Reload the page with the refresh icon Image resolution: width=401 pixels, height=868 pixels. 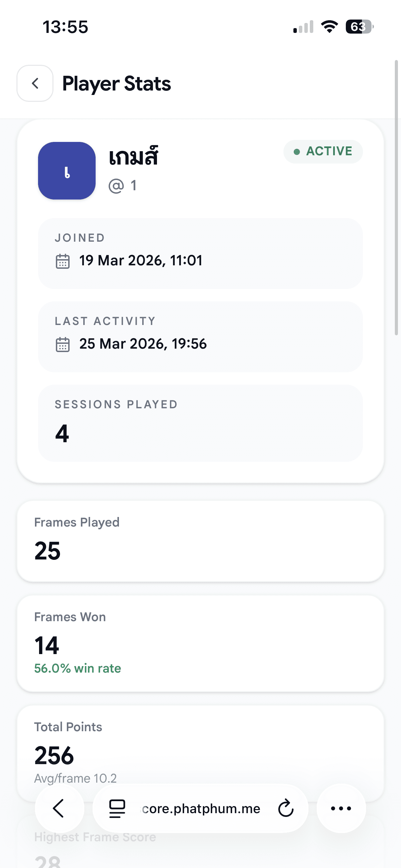pos(285,808)
